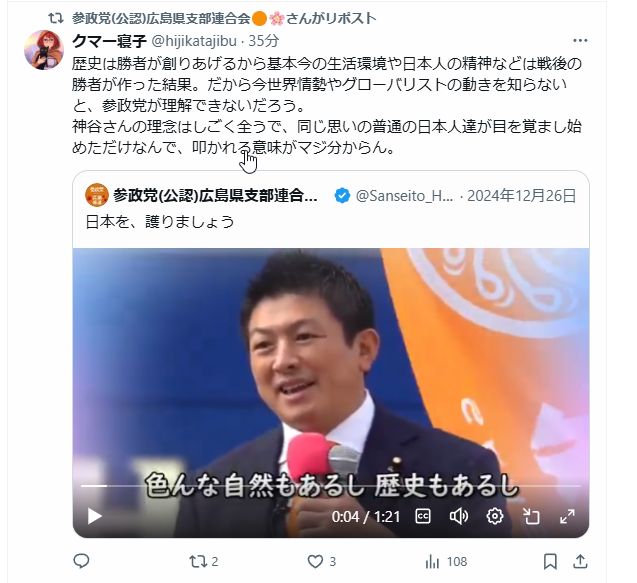Open video settings gear
Screen dimensions: 637x583
click(495, 516)
